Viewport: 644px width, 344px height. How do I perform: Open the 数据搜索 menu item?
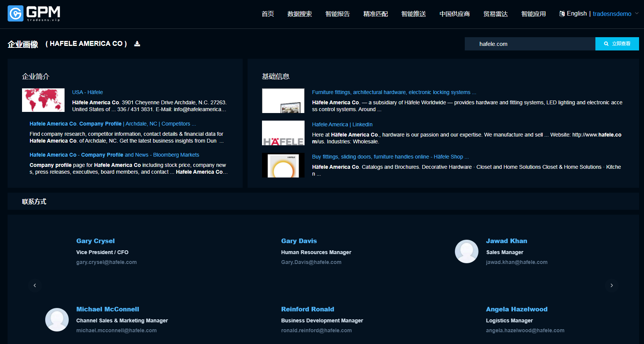click(x=300, y=14)
